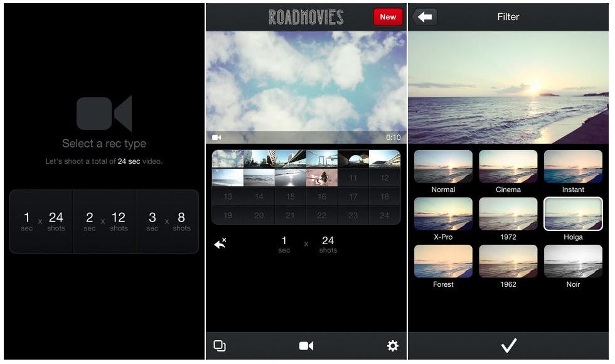The height and width of the screenshot is (364, 615).
Task: Choose the Instant filter thumbnail
Action: click(573, 167)
